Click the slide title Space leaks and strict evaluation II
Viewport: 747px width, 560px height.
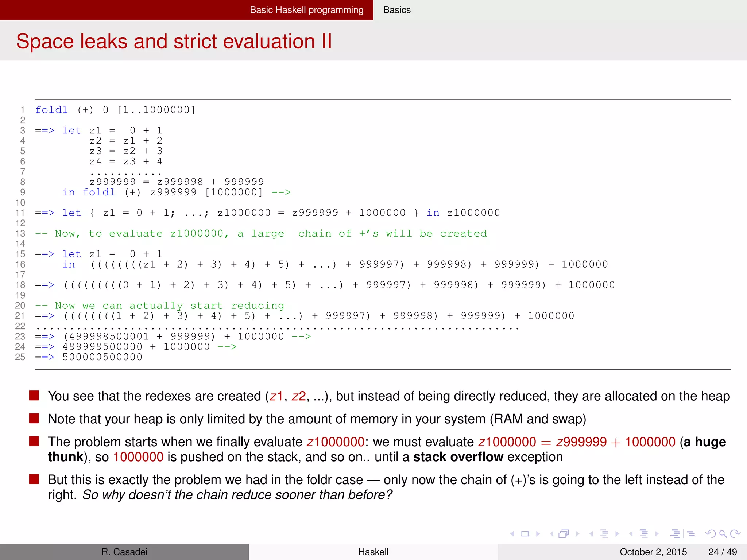pos(174,41)
